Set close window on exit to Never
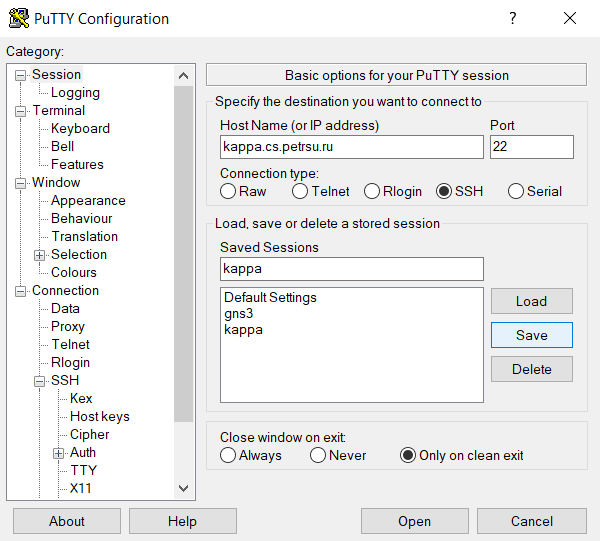The width and height of the screenshot is (600, 541). pos(318,455)
